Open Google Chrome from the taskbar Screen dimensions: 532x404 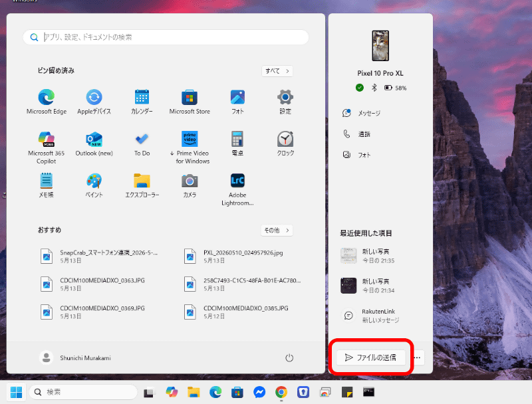(x=281, y=392)
